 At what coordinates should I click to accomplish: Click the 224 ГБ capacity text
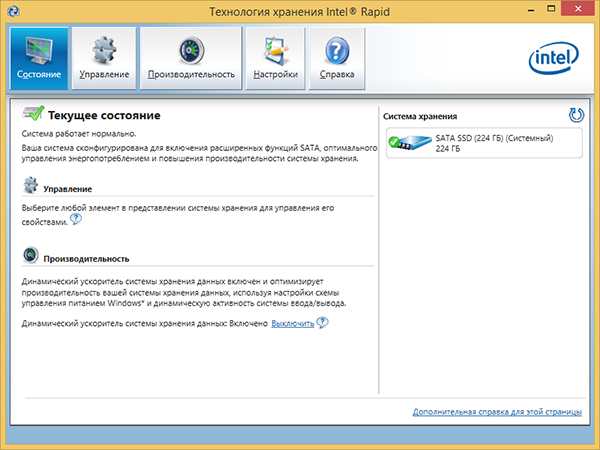click(447, 148)
